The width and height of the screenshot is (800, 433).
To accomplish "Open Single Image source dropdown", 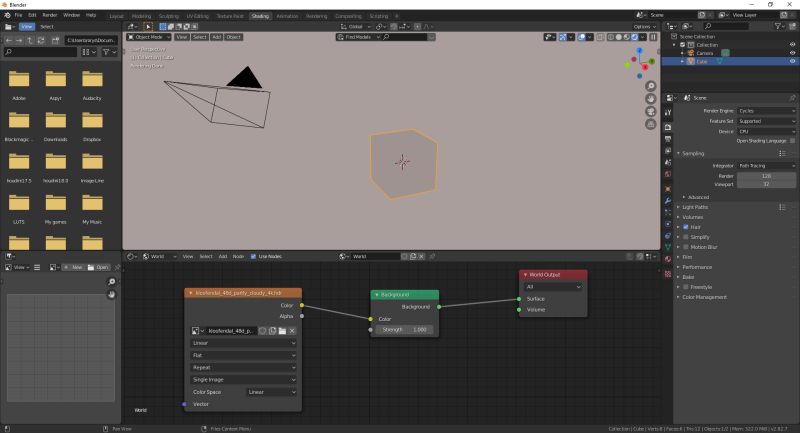I will tap(243, 380).
